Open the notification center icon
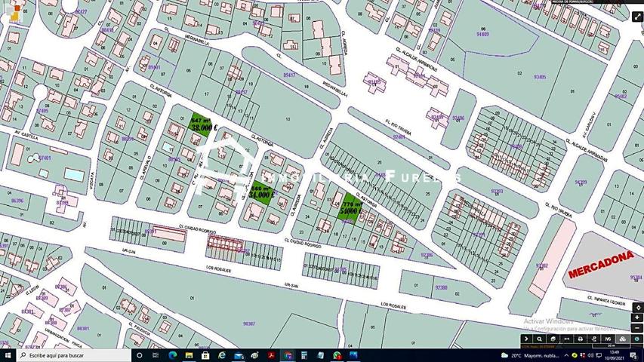644x362 pixels. (x=633, y=355)
